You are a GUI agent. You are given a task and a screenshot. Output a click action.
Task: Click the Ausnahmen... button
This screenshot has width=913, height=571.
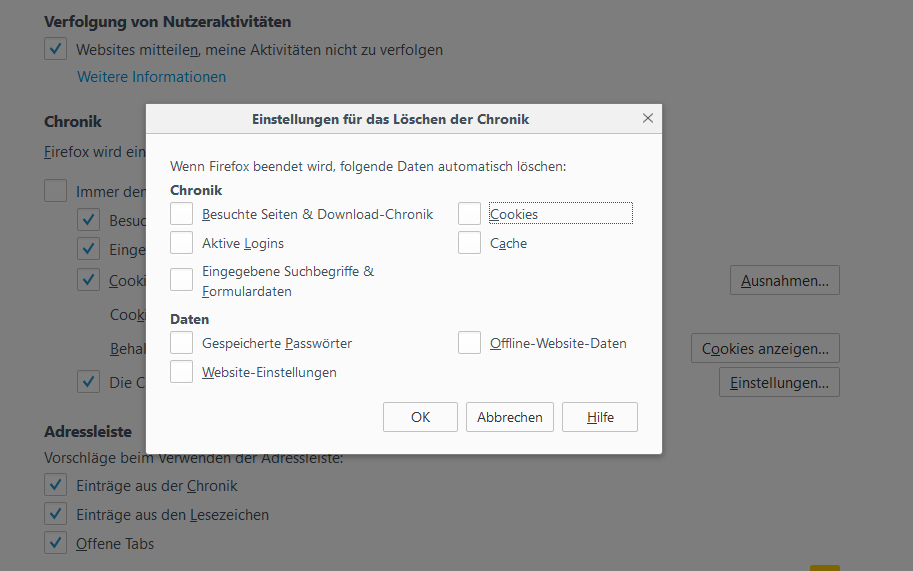coord(784,281)
